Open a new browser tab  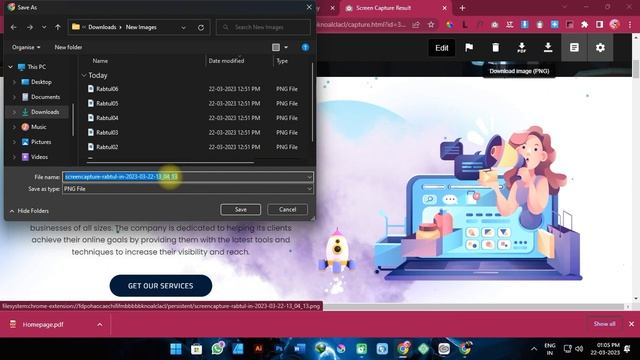coord(462,8)
